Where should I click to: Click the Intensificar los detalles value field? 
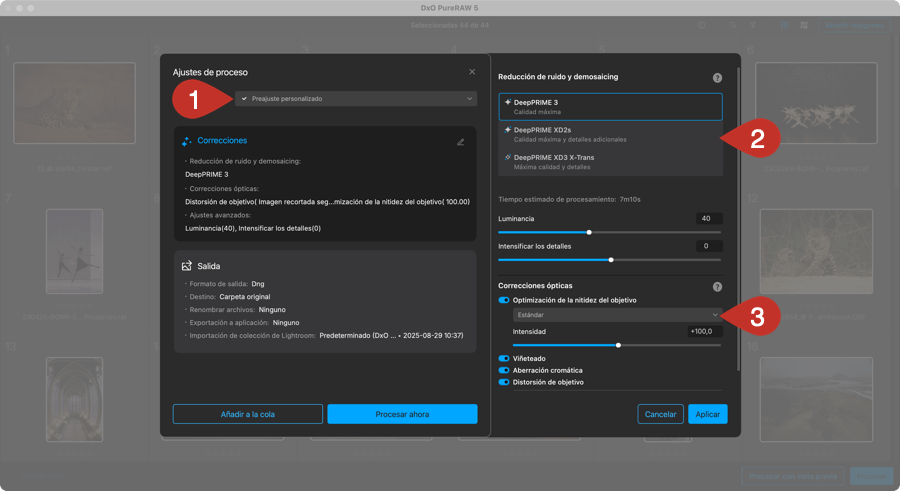coord(709,246)
